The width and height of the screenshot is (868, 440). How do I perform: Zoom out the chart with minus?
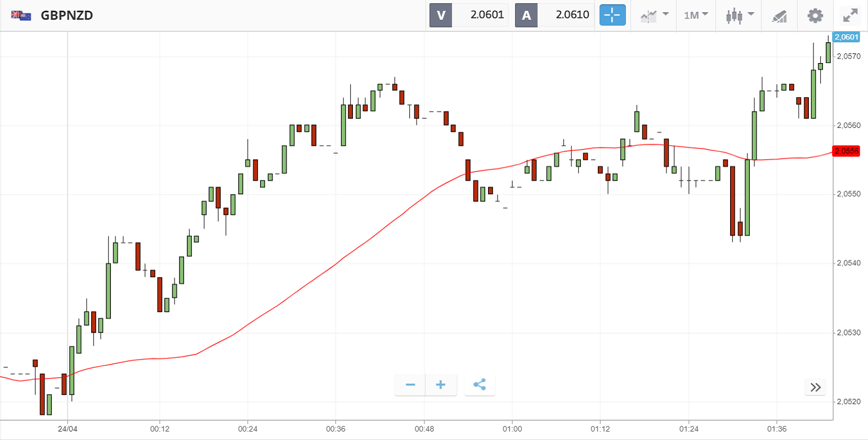(410, 385)
